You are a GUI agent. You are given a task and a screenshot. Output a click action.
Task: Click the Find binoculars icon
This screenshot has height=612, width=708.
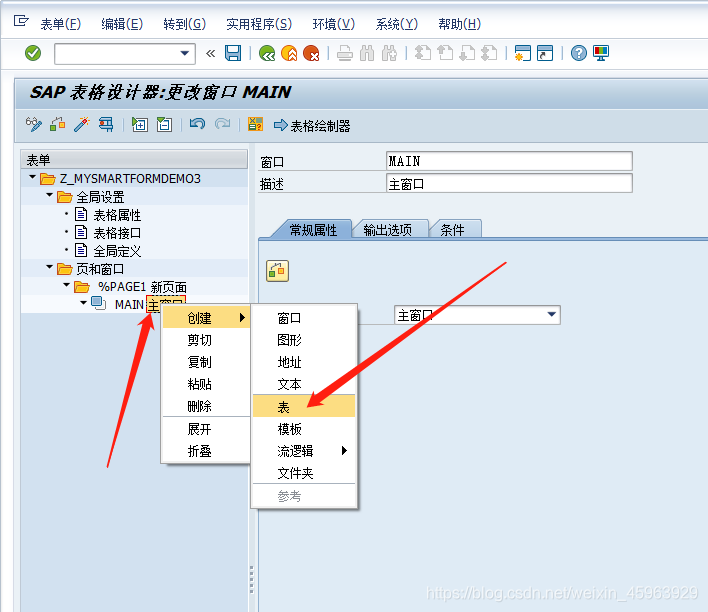367,53
